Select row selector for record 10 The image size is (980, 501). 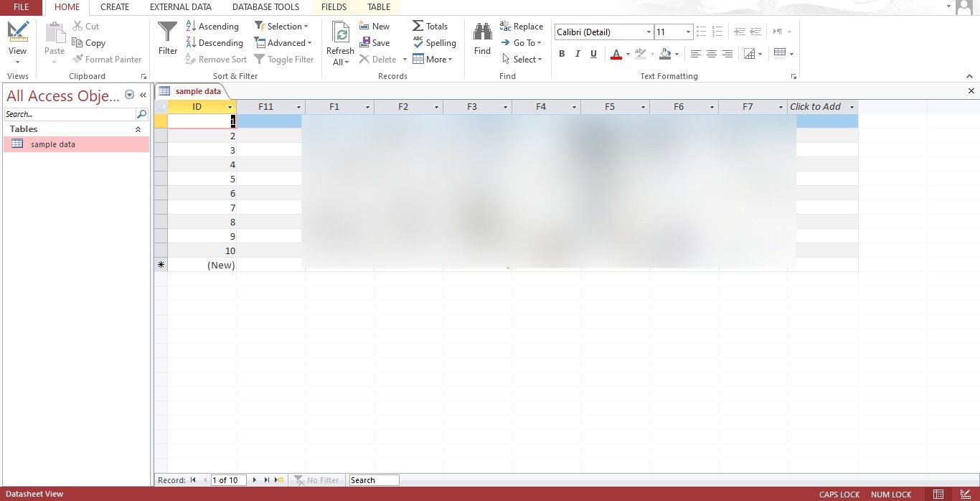pos(161,250)
